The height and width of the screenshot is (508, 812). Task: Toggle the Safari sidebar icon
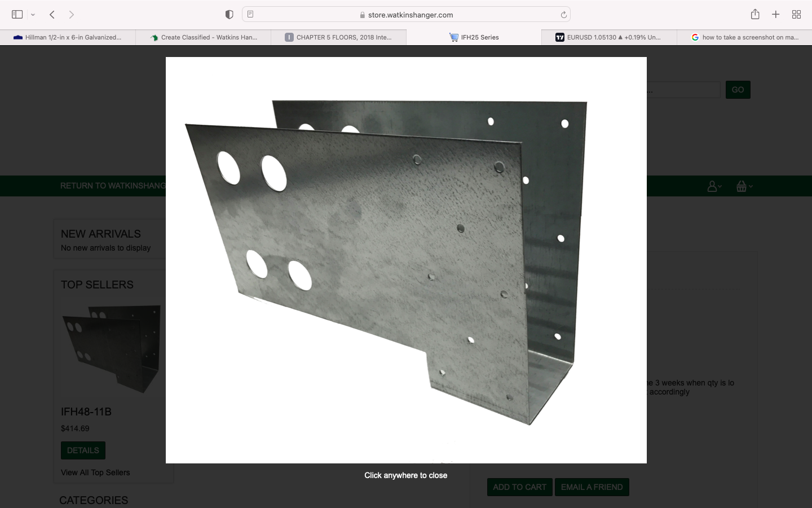coord(17,15)
